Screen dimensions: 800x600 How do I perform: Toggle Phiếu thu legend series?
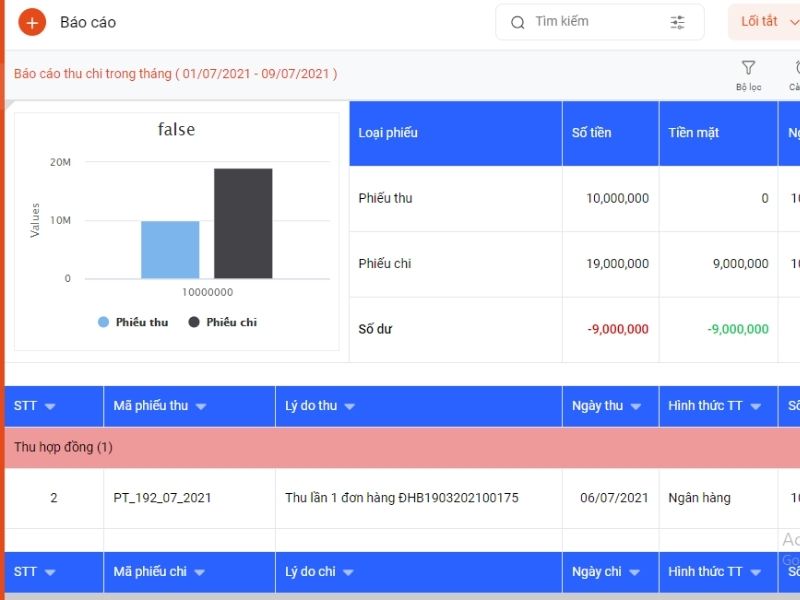point(133,322)
